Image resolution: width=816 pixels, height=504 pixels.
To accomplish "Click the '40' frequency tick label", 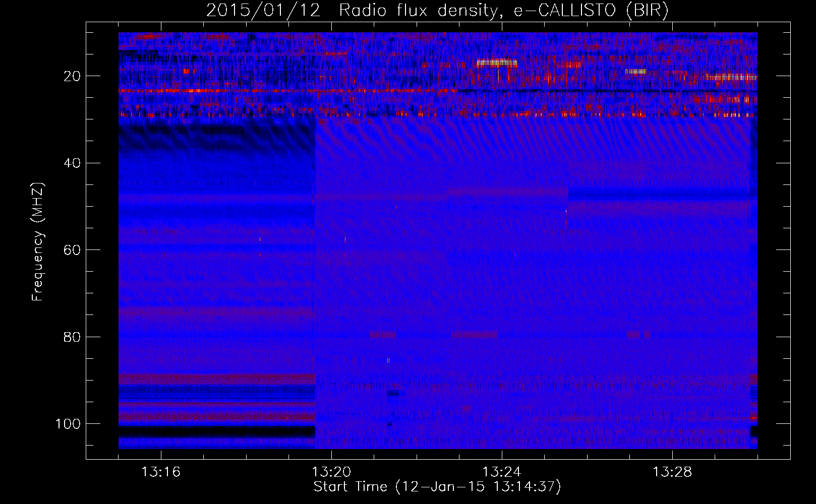I will pos(73,163).
